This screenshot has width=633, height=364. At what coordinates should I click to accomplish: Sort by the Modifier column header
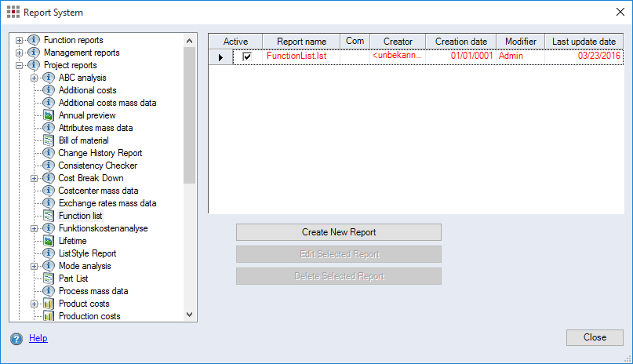pos(520,41)
